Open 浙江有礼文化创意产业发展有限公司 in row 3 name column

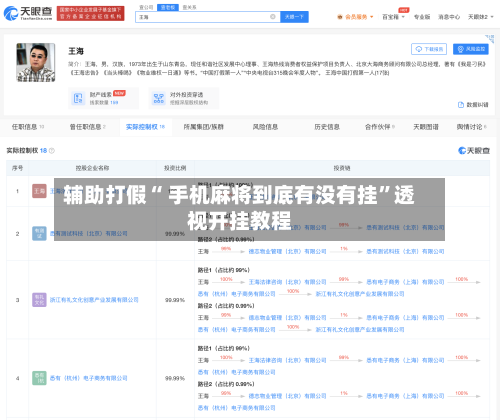coord(94,300)
